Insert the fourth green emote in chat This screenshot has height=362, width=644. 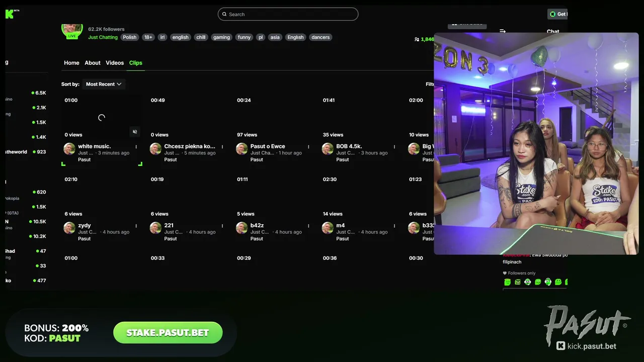pyautogui.click(x=538, y=282)
